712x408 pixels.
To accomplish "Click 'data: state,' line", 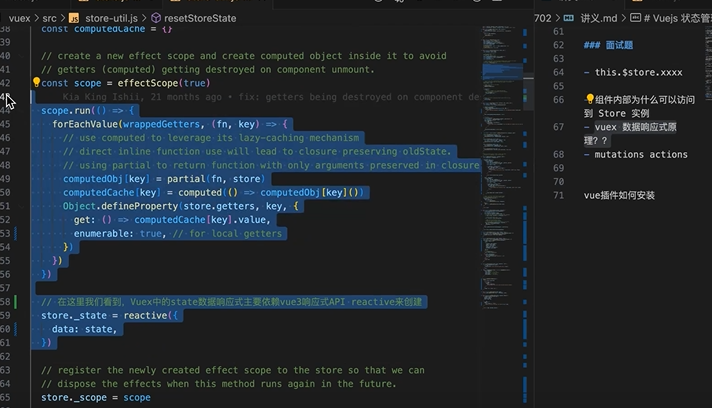I will (84, 329).
